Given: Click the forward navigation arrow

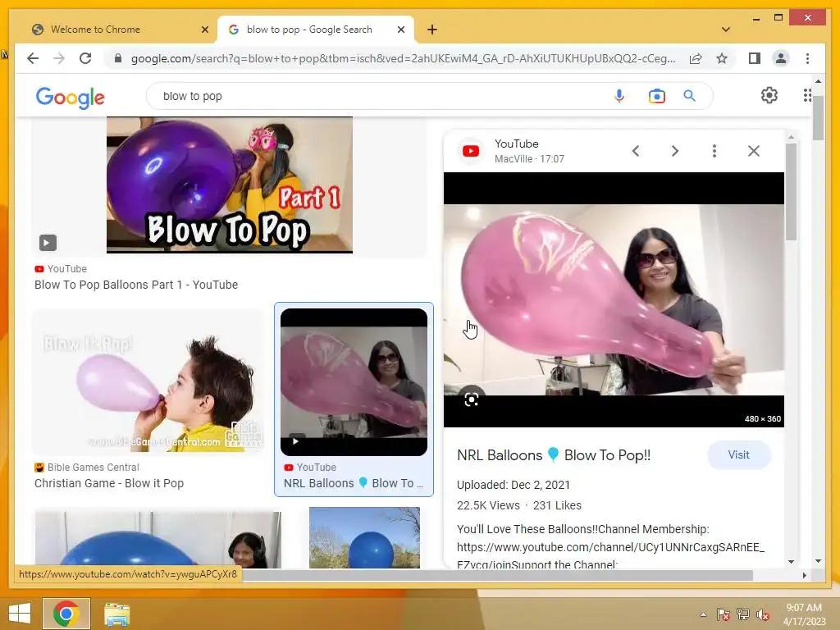Looking at the screenshot, I should pos(59,58).
